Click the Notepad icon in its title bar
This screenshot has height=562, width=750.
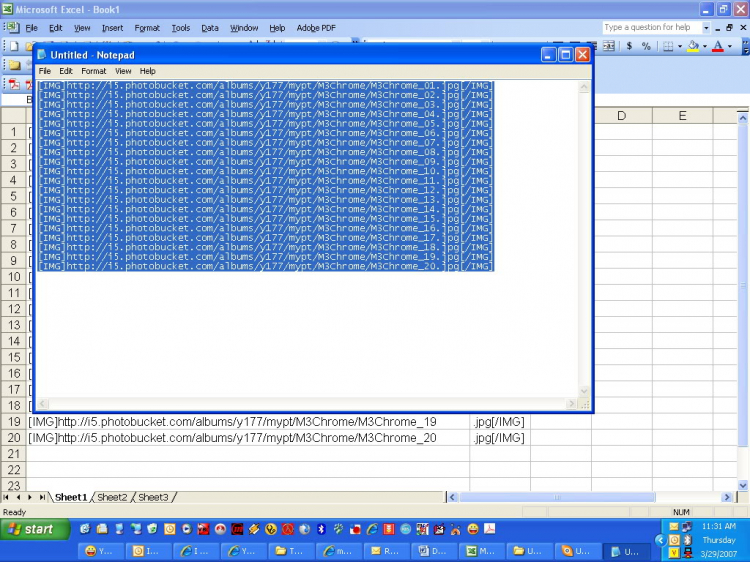point(42,55)
